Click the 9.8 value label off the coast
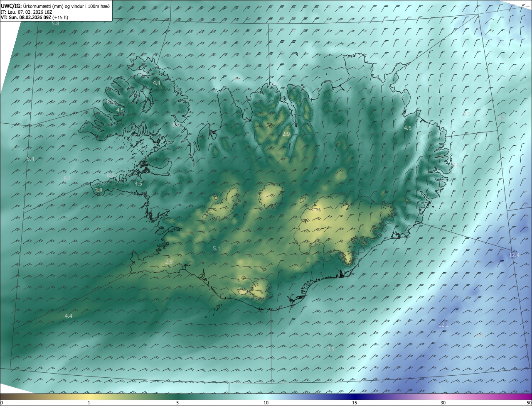532x406 pixels. tap(456, 165)
